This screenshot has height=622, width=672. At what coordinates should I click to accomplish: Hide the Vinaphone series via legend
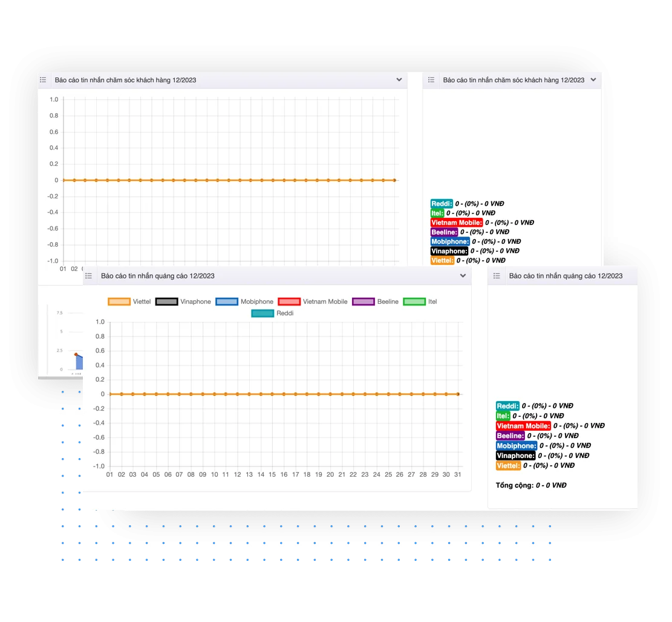pyautogui.click(x=166, y=302)
